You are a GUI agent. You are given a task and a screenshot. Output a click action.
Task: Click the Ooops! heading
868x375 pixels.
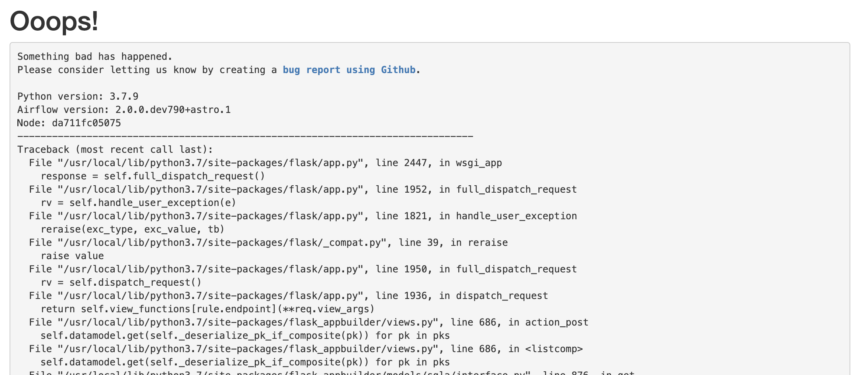(x=54, y=21)
